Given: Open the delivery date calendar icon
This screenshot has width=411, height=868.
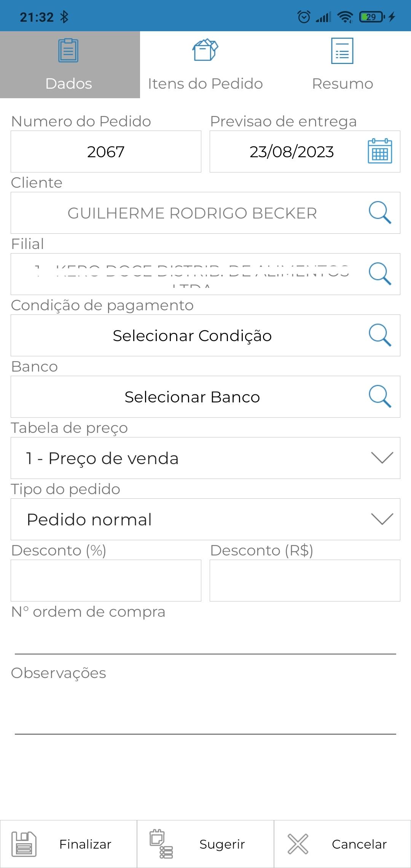Looking at the screenshot, I should click(380, 152).
